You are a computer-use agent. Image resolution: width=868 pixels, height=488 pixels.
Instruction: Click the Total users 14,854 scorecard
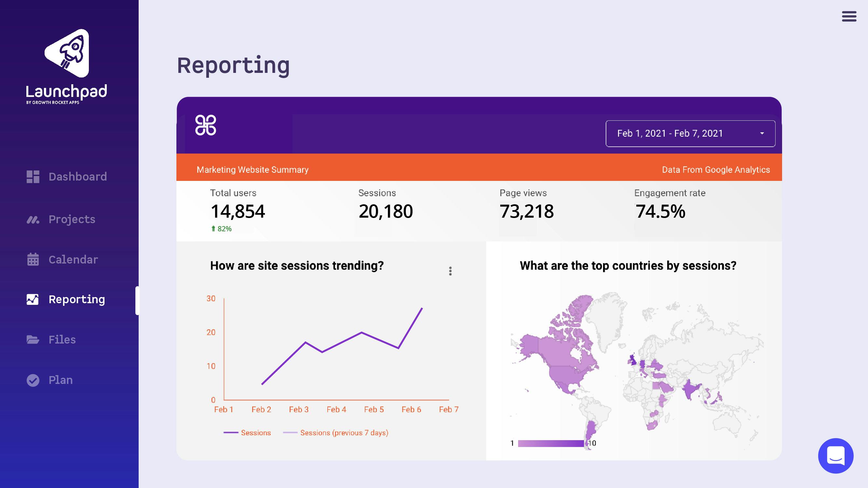(x=238, y=211)
